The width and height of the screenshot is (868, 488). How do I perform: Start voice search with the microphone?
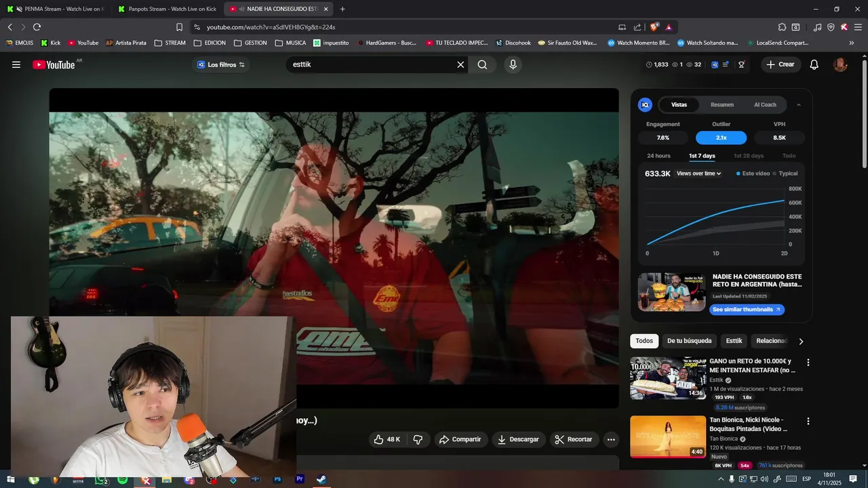click(x=513, y=64)
